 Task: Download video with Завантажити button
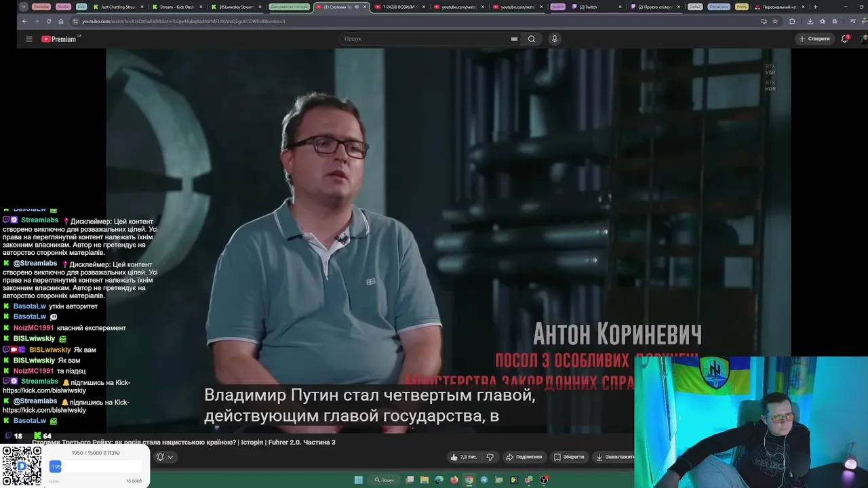pyautogui.click(x=614, y=457)
